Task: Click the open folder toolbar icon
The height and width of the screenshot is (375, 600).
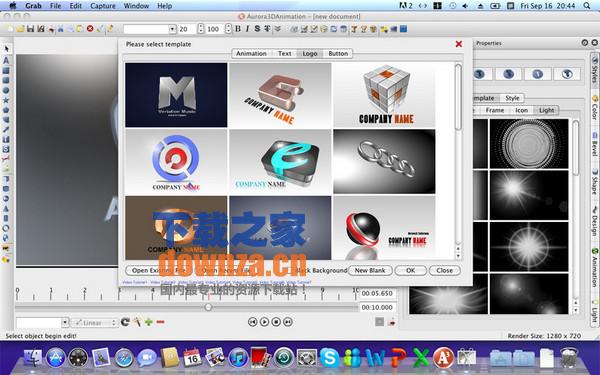Action: coord(21,29)
